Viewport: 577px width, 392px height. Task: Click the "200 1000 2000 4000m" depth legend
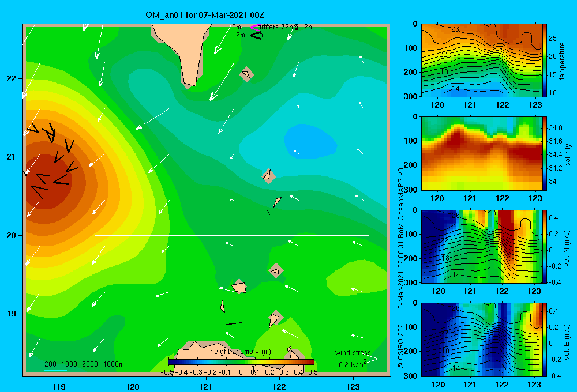[x=84, y=364]
